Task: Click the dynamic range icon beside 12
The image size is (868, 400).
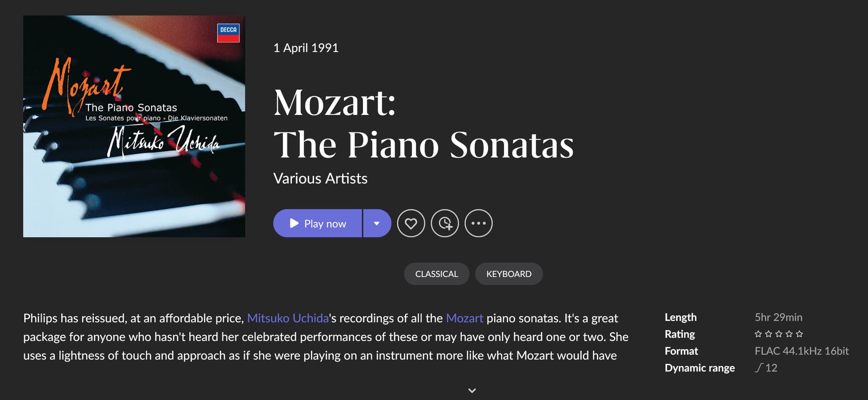Action: click(759, 368)
